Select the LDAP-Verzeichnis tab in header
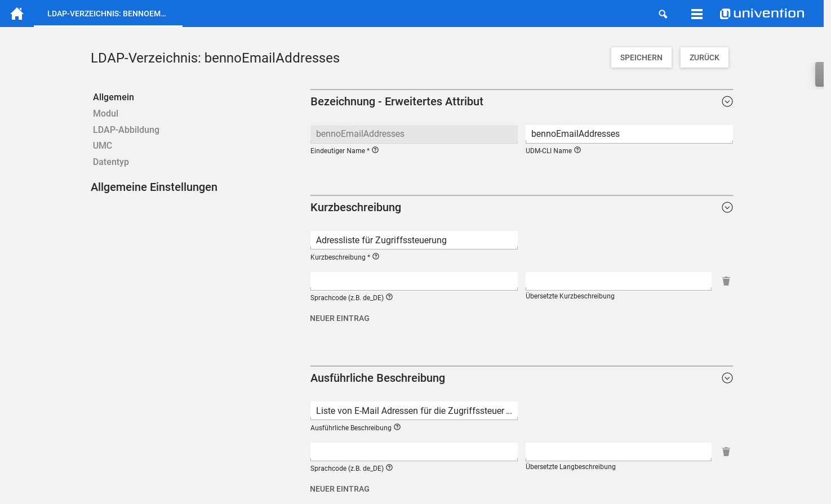831x504 pixels. [107, 14]
